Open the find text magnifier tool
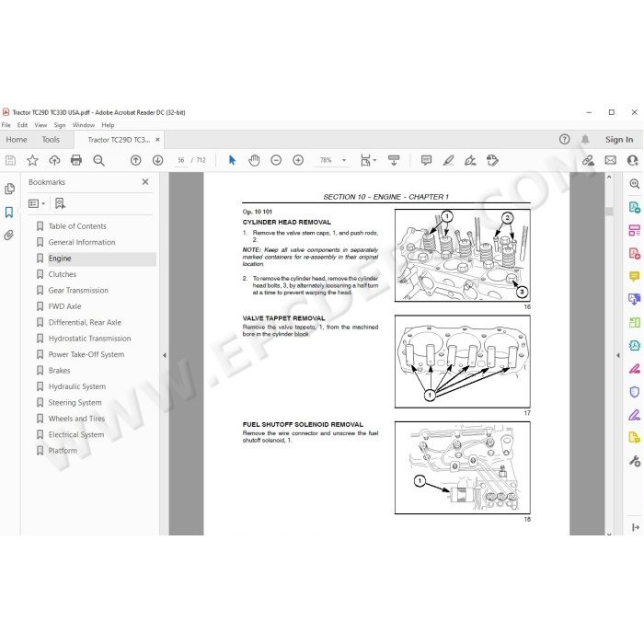This screenshot has width=644, height=644. click(98, 160)
